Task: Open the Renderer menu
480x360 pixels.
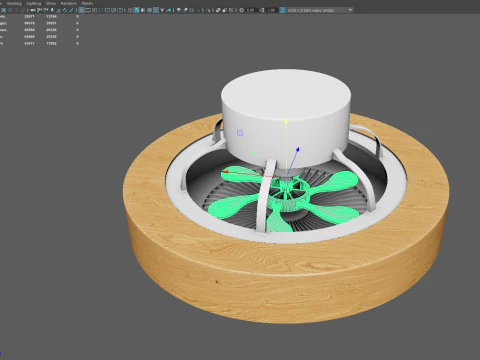Action: (x=69, y=3)
